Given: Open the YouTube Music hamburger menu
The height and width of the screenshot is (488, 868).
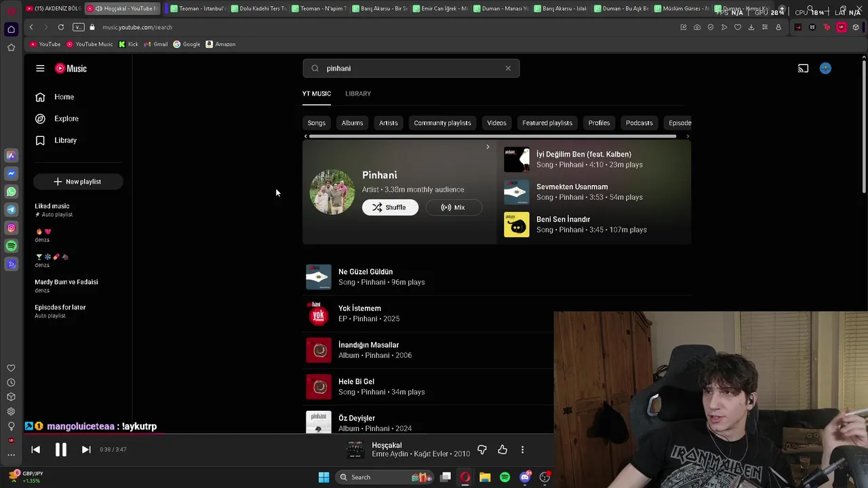Looking at the screenshot, I should point(40,68).
